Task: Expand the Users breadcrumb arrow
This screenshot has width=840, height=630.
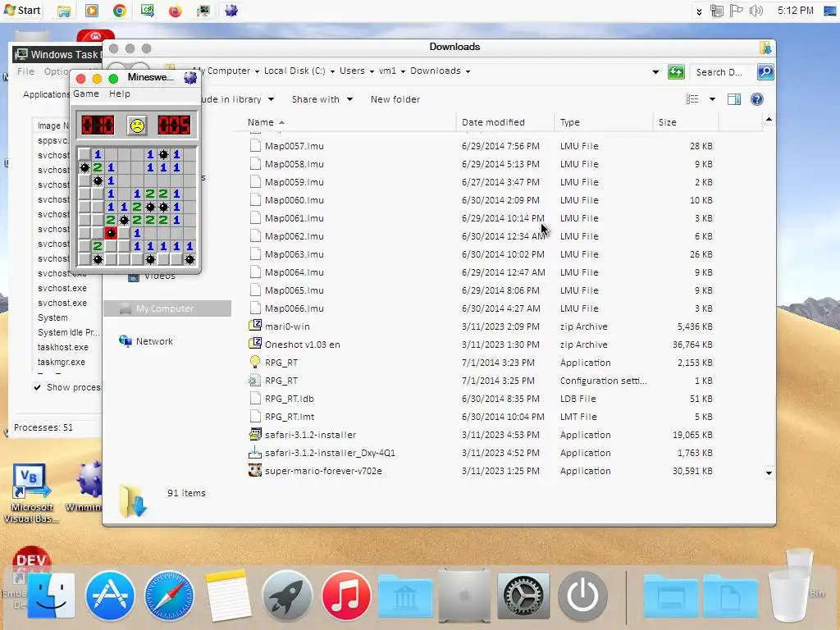Action: (372, 71)
